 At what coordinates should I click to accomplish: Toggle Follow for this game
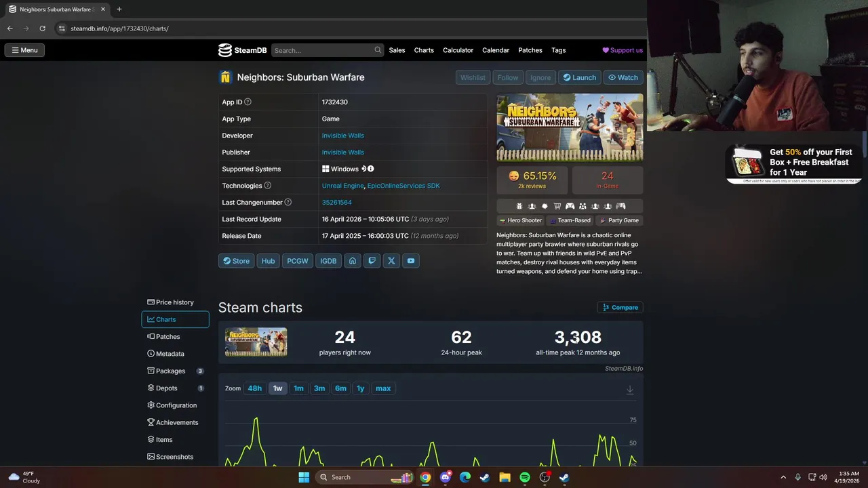(507, 77)
